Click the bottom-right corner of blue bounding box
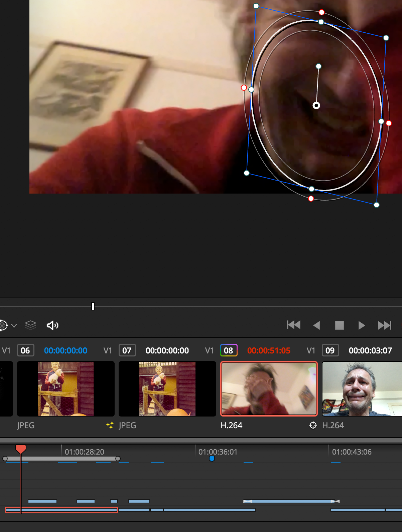 377,205
